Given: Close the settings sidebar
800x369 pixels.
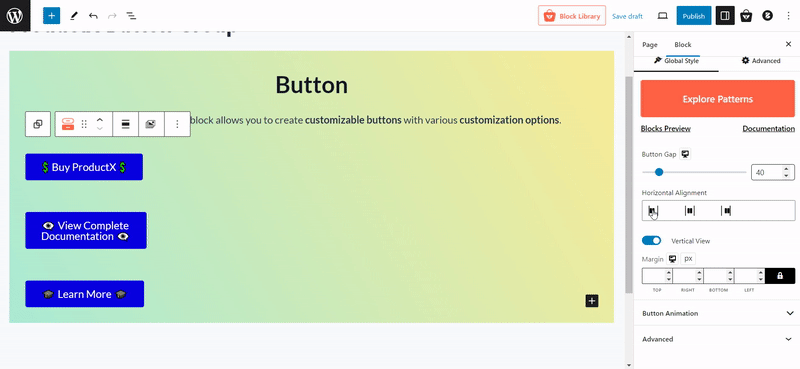Looking at the screenshot, I should coord(788,44).
